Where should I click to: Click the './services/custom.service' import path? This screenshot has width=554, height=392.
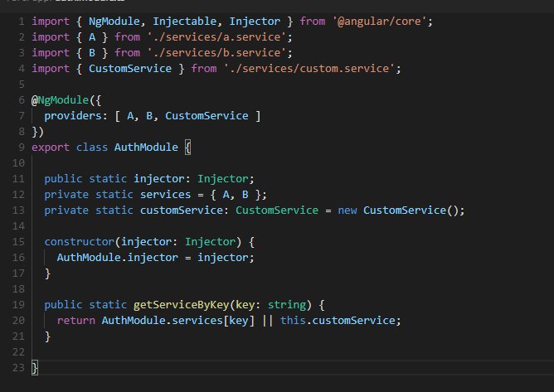point(309,69)
